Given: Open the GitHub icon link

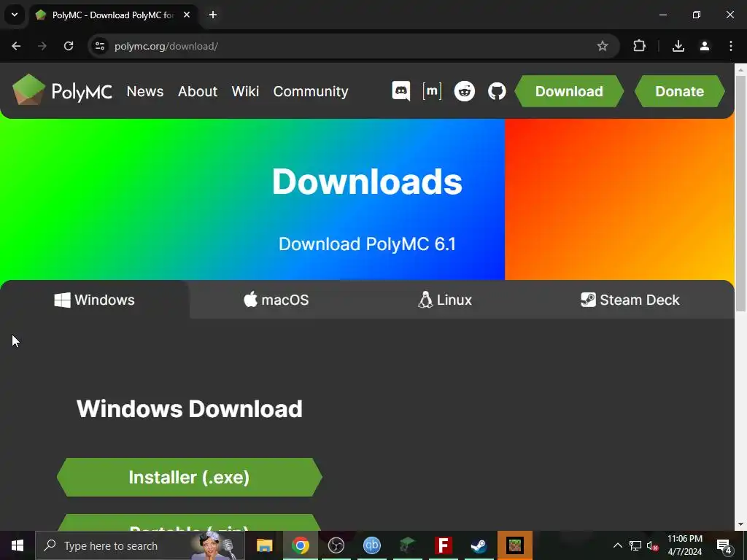Looking at the screenshot, I should 497,91.
